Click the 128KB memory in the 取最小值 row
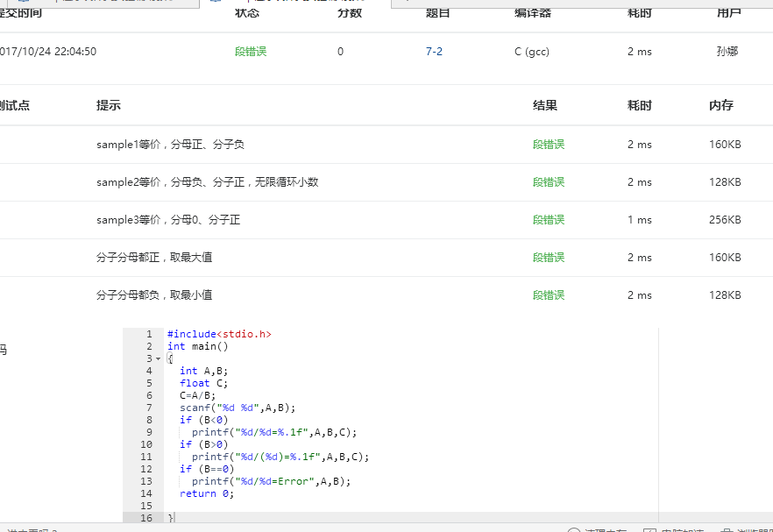Image resolution: width=773 pixels, height=532 pixels. (x=725, y=294)
